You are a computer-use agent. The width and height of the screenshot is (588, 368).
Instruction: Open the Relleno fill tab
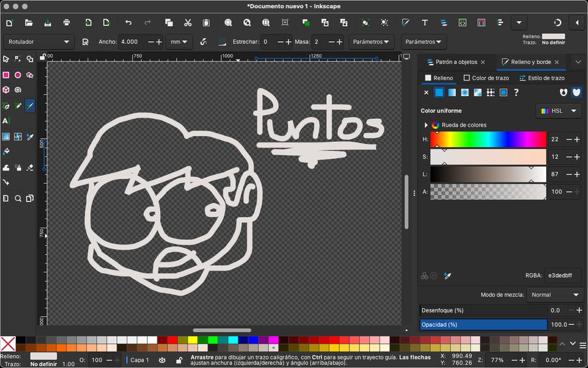pos(439,78)
